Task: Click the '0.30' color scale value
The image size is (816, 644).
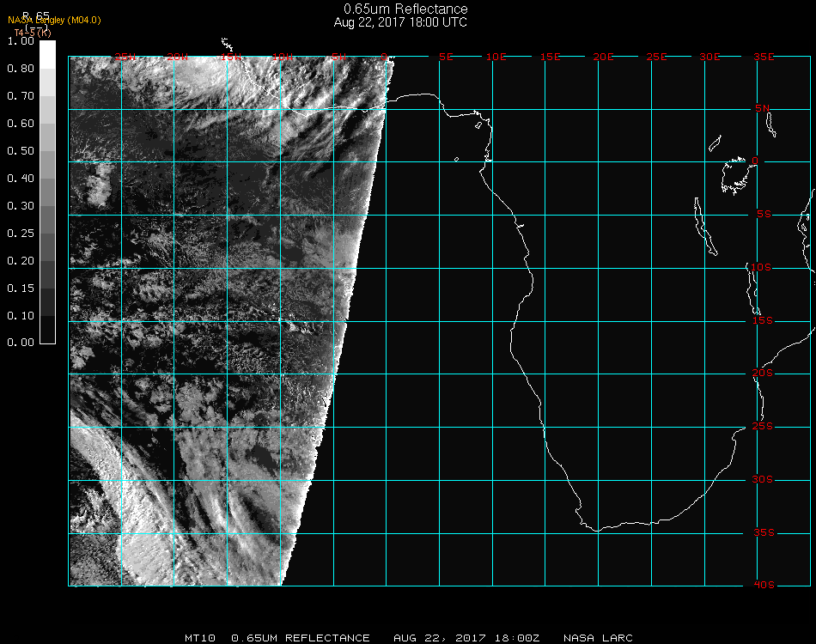Action: point(21,206)
